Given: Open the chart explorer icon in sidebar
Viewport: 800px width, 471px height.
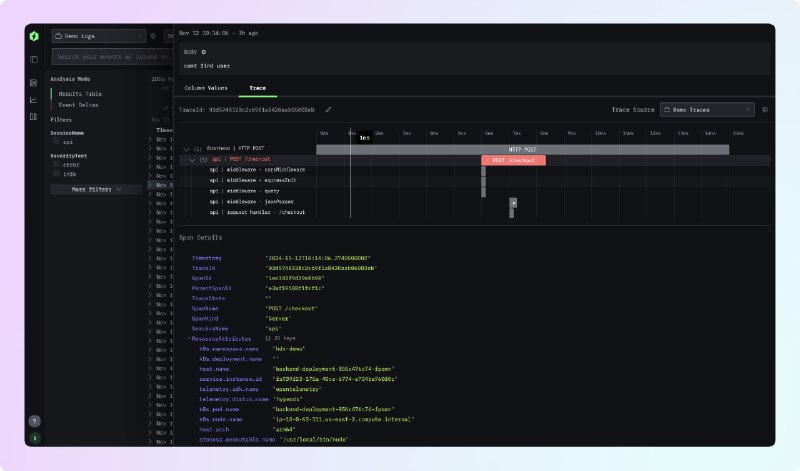Looking at the screenshot, I should pos(34,100).
